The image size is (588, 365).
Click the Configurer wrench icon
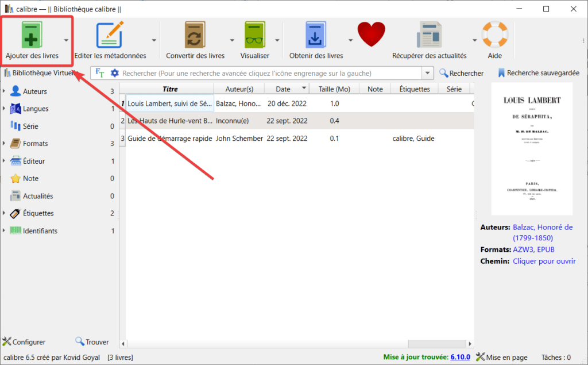pos(7,341)
